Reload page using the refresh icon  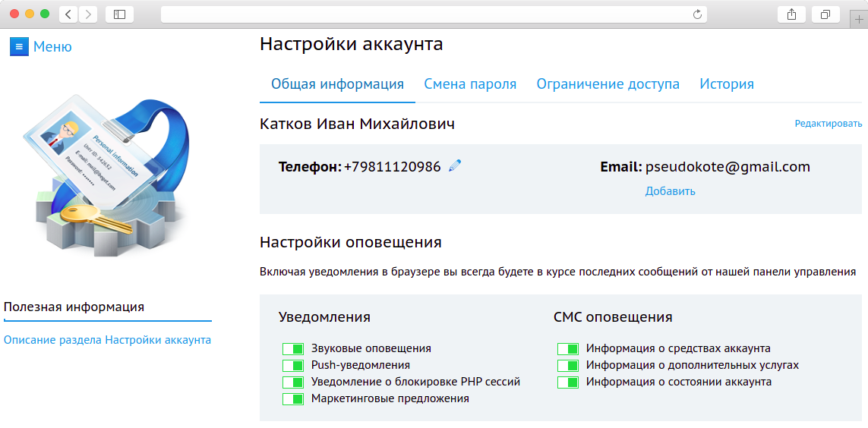697,14
